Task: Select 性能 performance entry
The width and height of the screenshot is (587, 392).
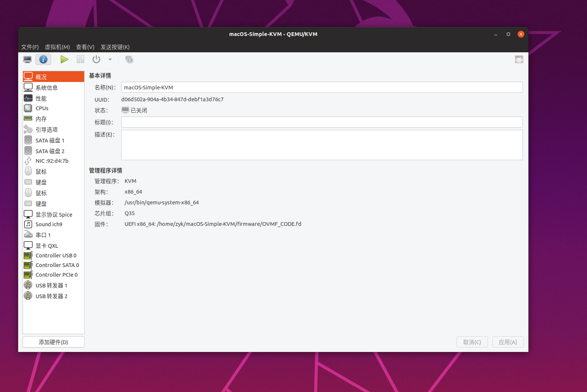Action: [53, 98]
